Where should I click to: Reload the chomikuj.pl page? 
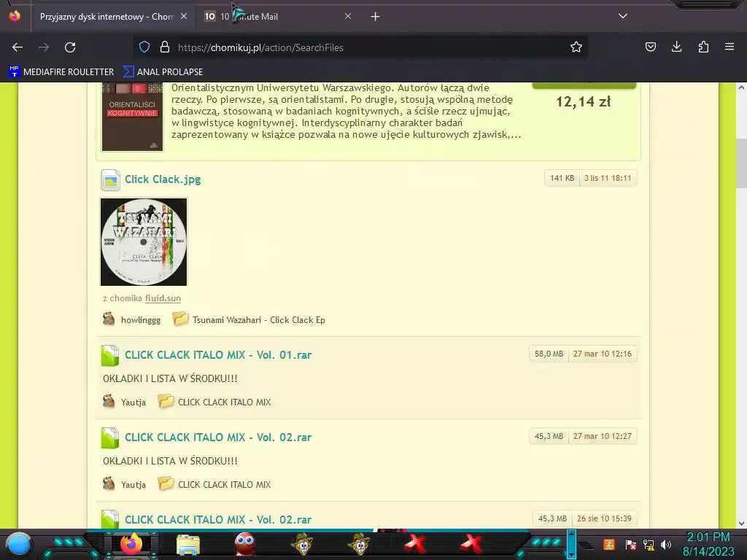coord(70,47)
